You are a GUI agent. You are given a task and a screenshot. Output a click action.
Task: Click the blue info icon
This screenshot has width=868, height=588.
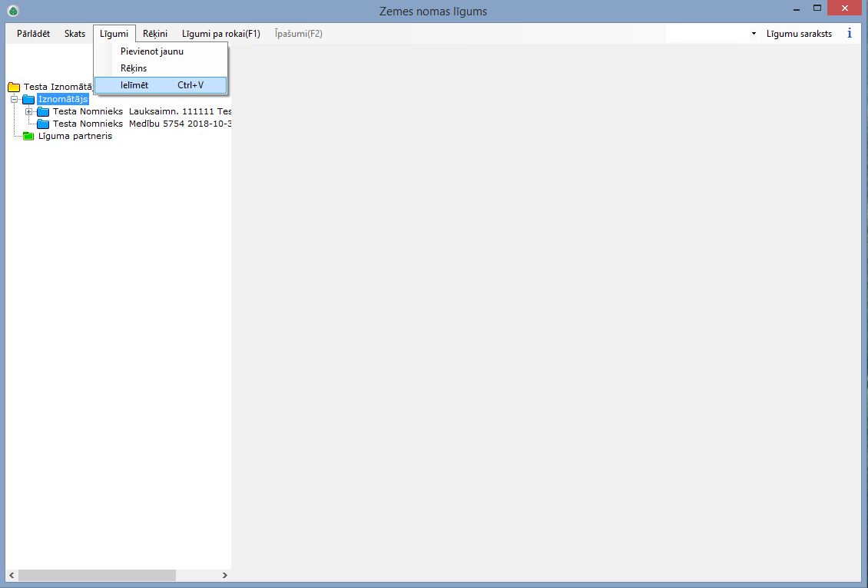(x=850, y=33)
